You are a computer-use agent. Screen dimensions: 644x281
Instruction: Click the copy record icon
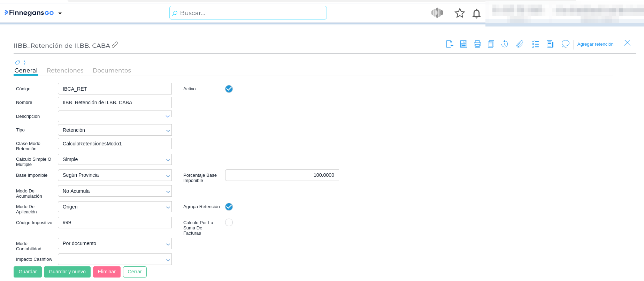click(x=491, y=44)
